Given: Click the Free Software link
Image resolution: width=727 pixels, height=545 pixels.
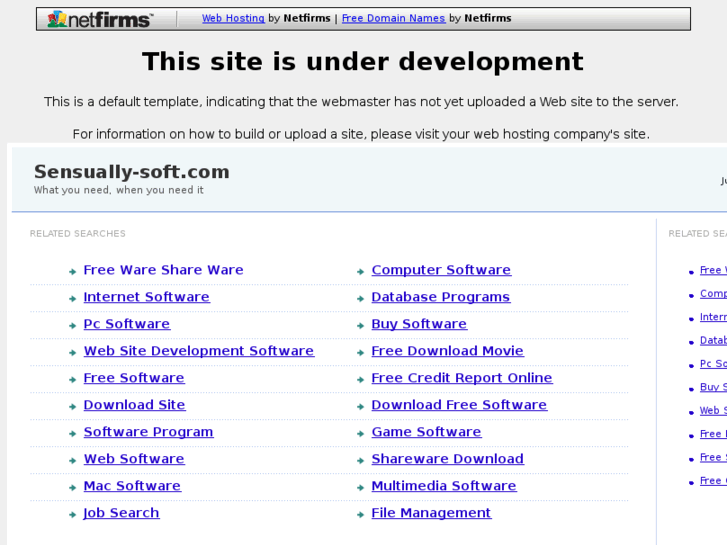Looking at the screenshot, I should tap(134, 378).
